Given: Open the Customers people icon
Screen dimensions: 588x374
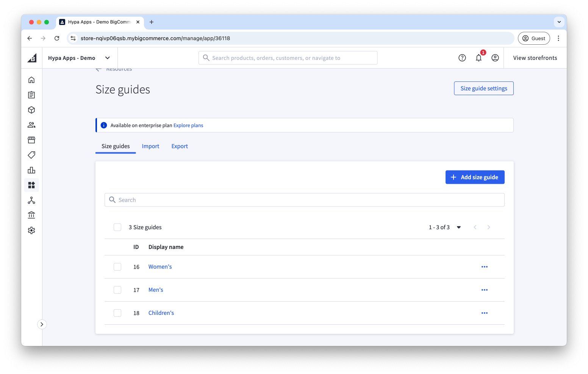Looking at the screenshot, I should pos(31,125).
